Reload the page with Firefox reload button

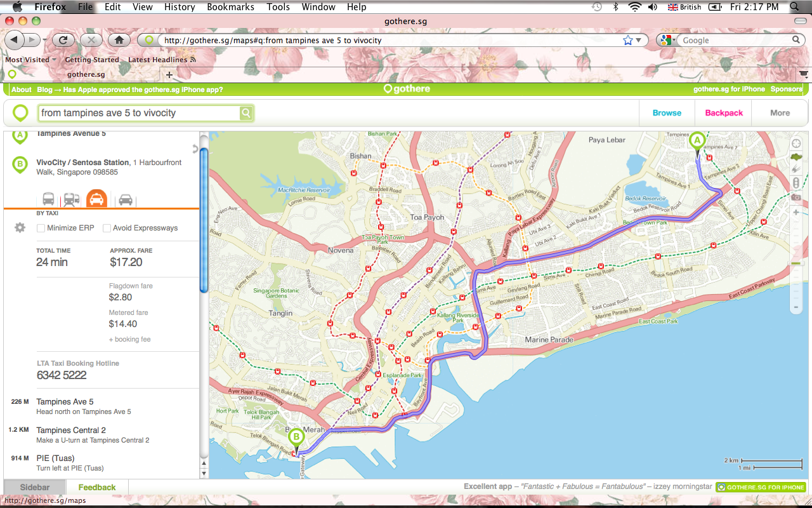63,40
